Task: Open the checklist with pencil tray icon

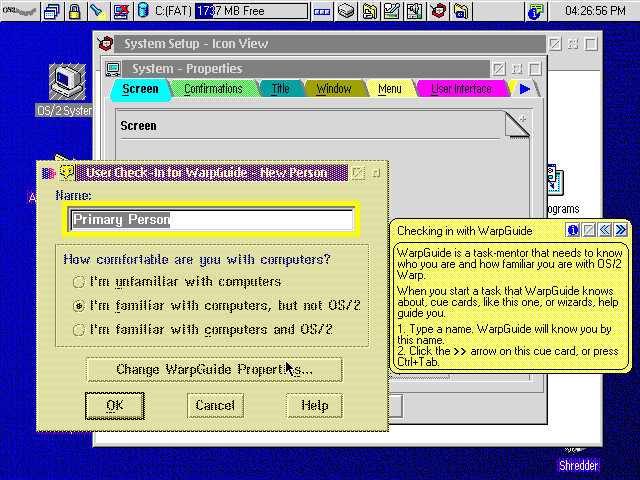Action: pyautogui.click(x=391, y=11)
